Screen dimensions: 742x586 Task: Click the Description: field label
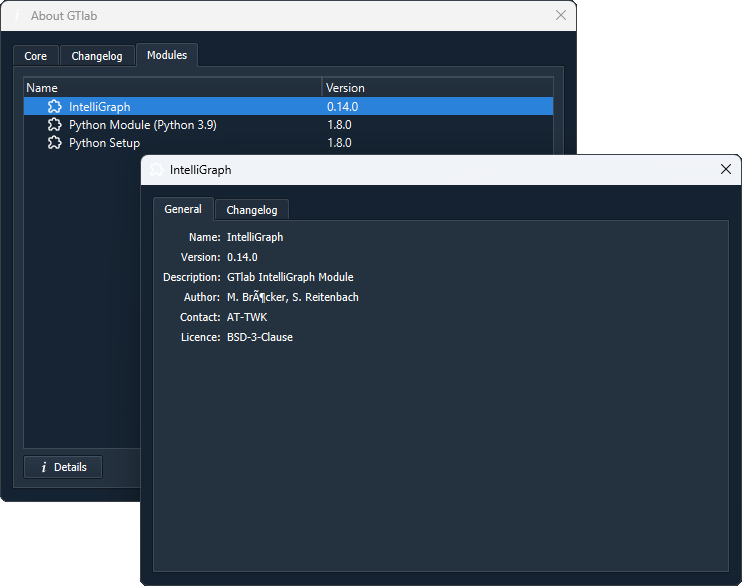(x=192, y=277)
